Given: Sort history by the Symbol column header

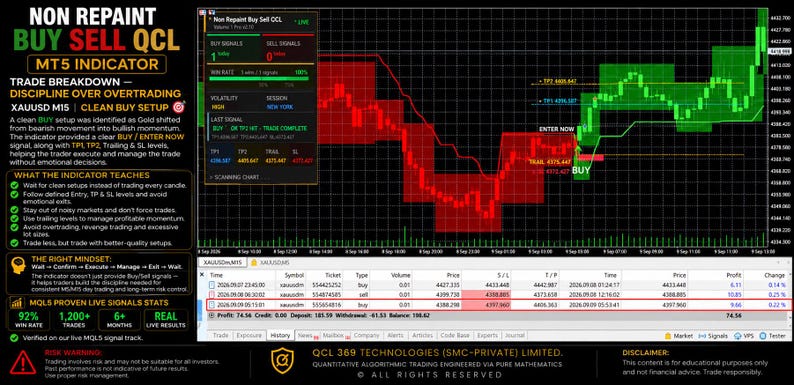Looking at the screenshot, I should tap(294, 275).
